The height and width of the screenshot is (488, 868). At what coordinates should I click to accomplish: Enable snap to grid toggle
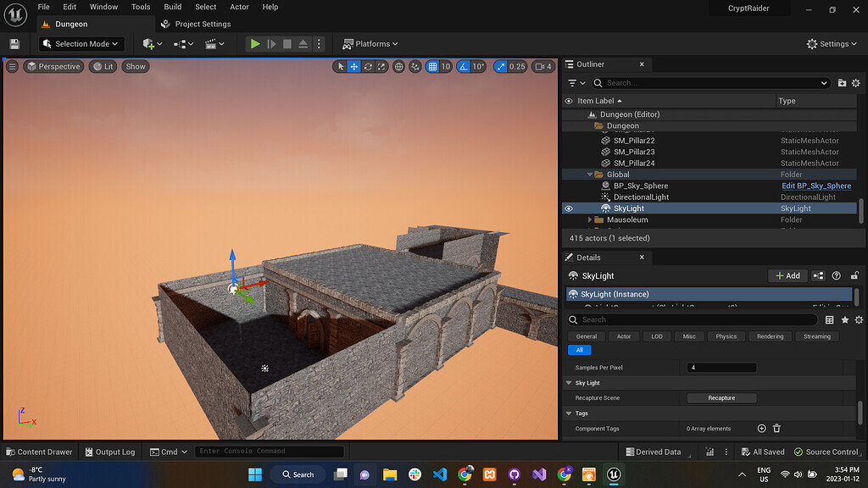point(432,66)
